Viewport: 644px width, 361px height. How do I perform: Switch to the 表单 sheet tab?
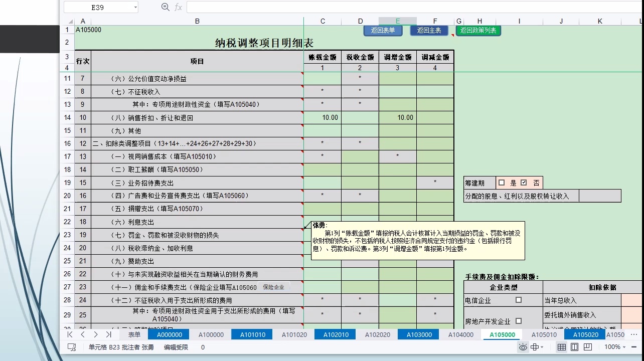click(x=134, y=334)
